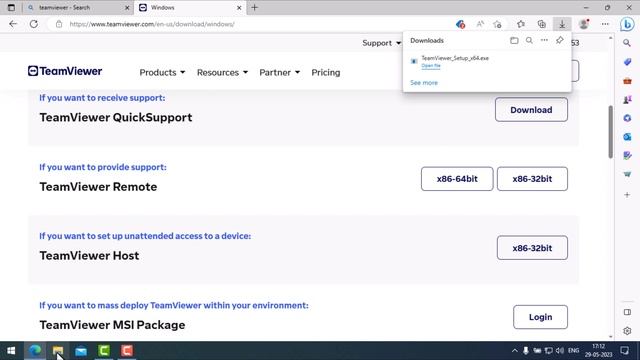
Task: Open the Favorites list icon
Action: 521,24
